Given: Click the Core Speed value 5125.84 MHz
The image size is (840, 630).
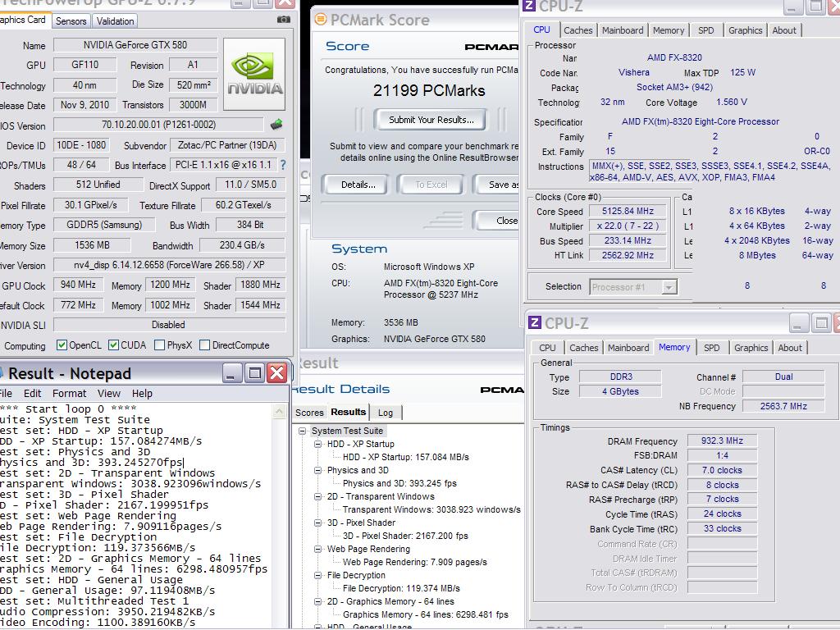Looking at the screenshot, I should 628,211.
